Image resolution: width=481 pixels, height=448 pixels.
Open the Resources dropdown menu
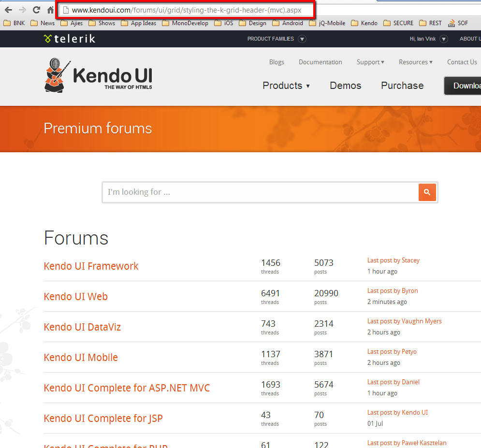(416, 62)
